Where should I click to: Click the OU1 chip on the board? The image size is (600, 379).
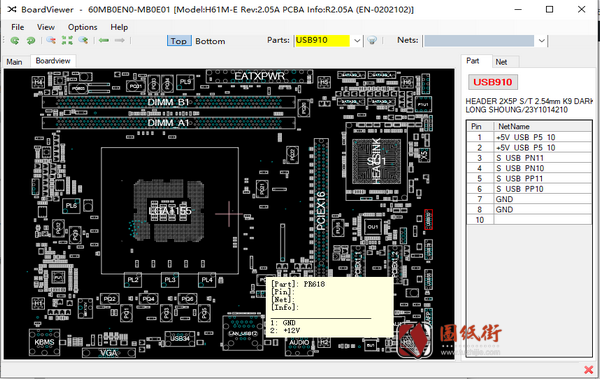click(373, 227)
